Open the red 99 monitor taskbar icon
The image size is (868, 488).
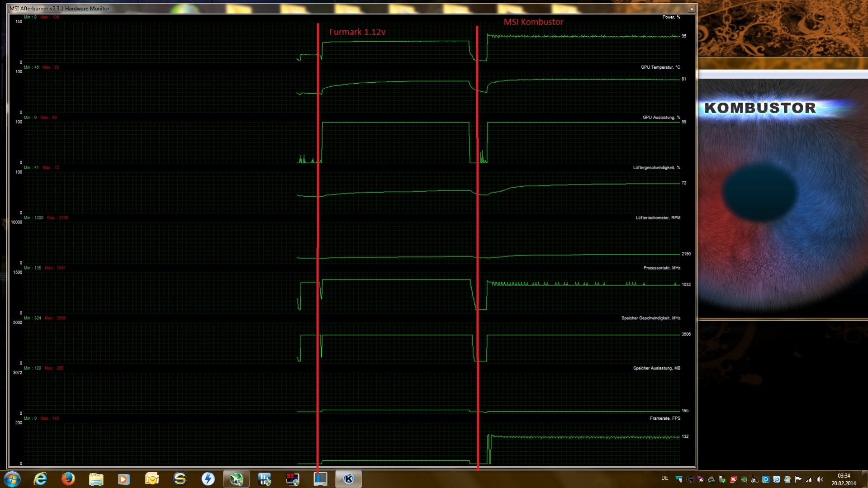click(x=292, y=479)
